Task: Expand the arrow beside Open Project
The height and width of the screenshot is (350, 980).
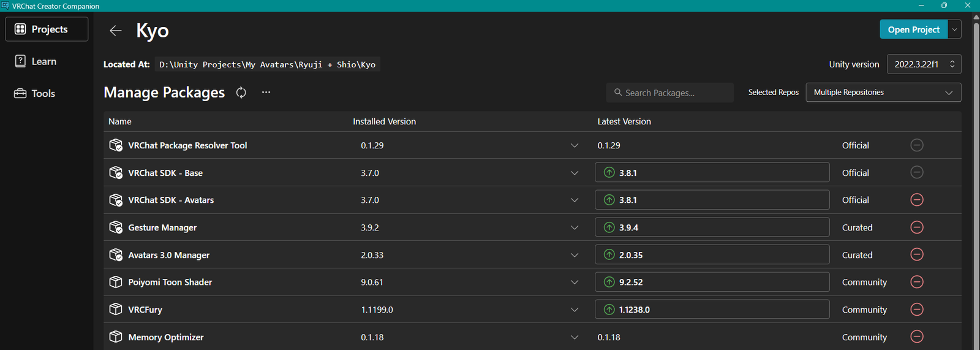Action: pos(954,29)
